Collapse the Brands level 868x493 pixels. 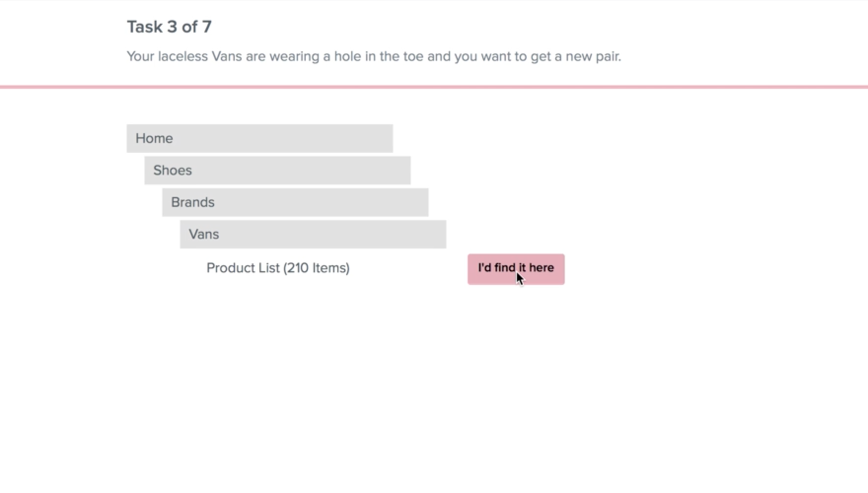pyautogui.click(x=295, y=203)
